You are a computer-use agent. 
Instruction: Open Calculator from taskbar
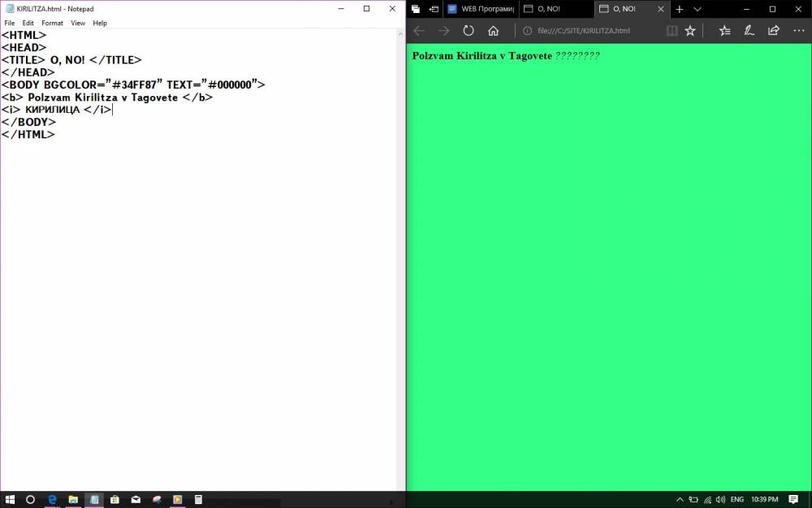198,500
